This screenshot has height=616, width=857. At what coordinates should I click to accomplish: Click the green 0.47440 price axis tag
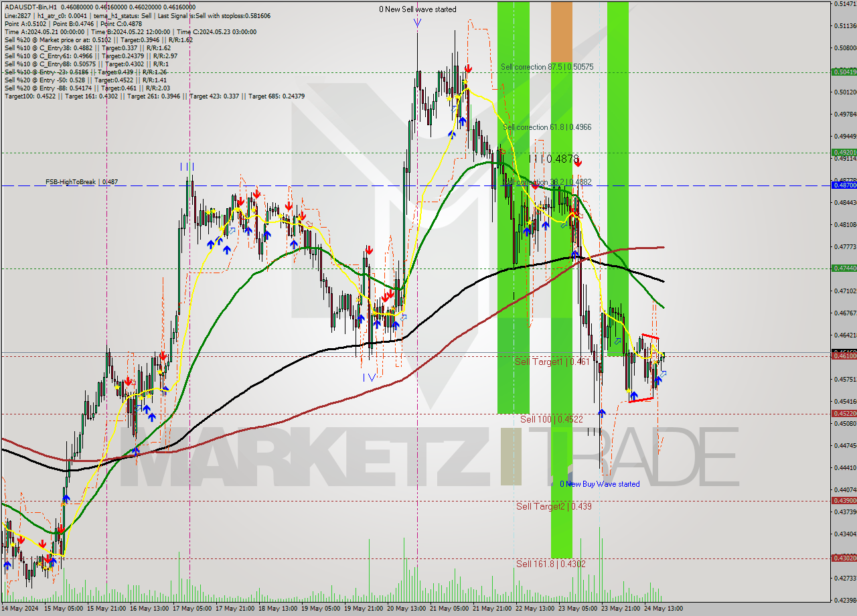click(x=844, y=268)
